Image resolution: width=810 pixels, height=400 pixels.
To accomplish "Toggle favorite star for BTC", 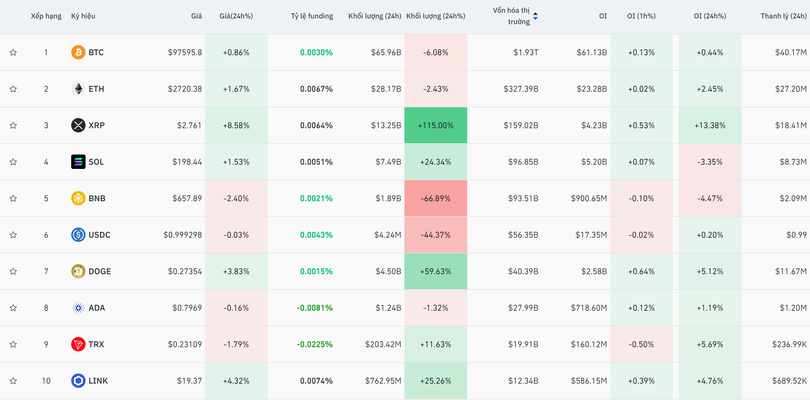I will pos(13,52).
